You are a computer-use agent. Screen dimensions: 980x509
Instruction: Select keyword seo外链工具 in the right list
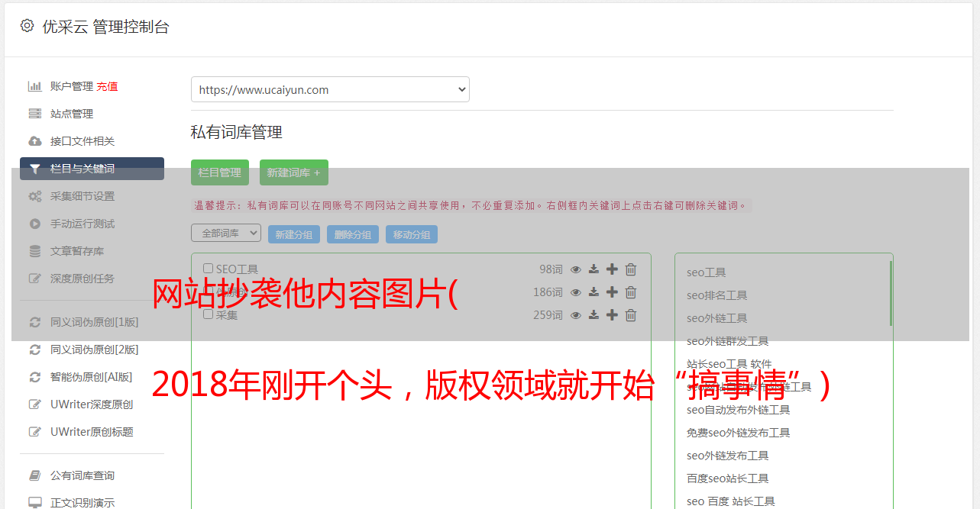click(717, 318)
